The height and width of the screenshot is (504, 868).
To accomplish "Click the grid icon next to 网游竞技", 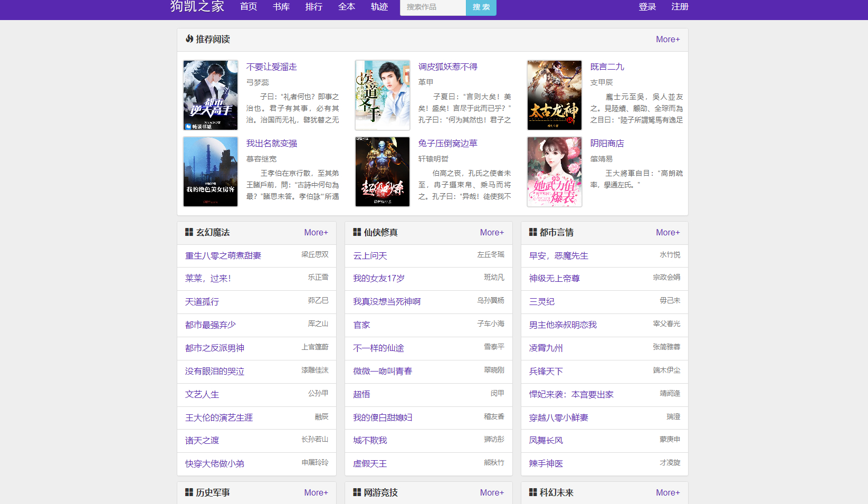I will coord(357,492).
